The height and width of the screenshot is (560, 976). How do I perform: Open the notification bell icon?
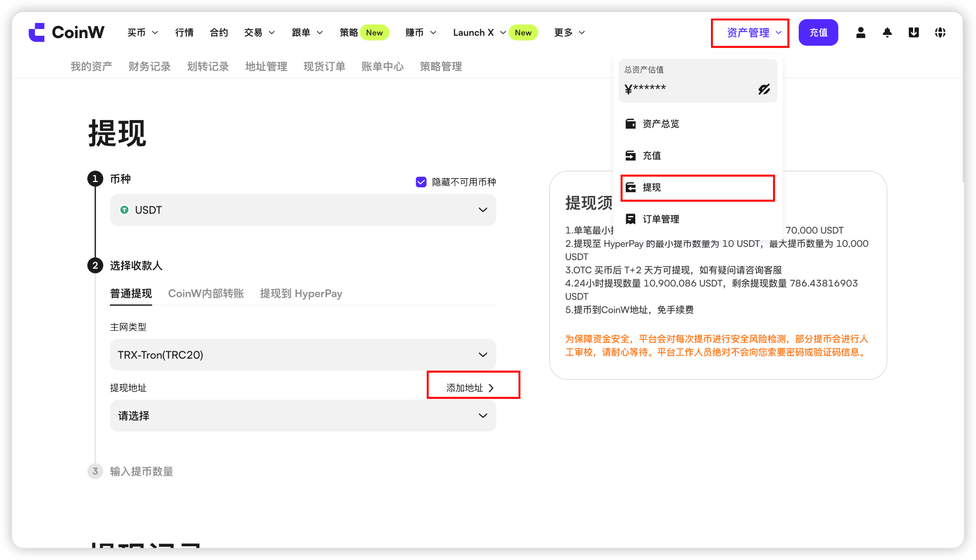tap(887, 32)
